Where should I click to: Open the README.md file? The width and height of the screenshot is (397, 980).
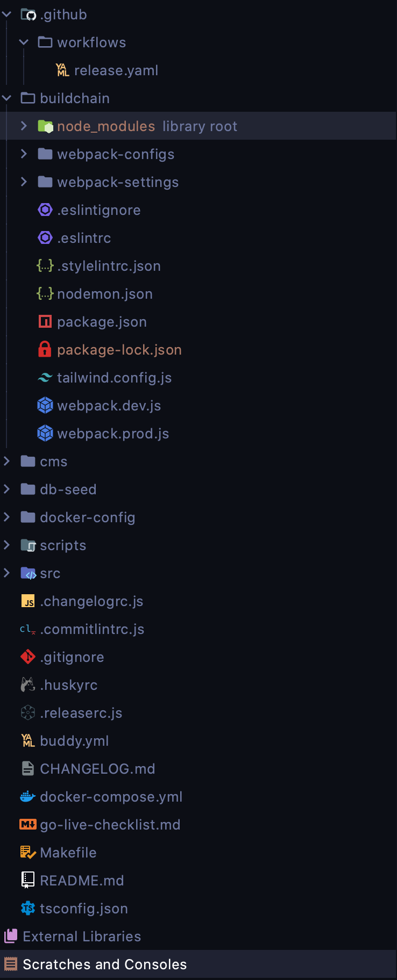(81, 880)
